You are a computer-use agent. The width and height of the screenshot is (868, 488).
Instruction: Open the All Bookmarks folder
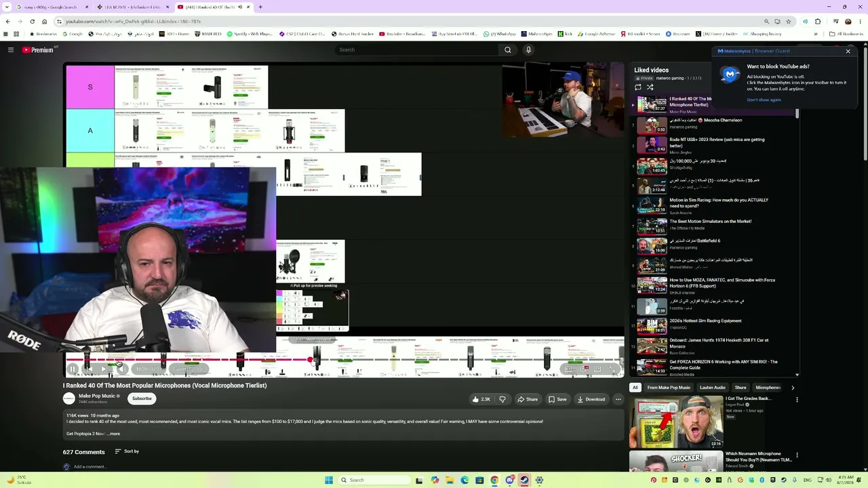(x=846, y=34)
